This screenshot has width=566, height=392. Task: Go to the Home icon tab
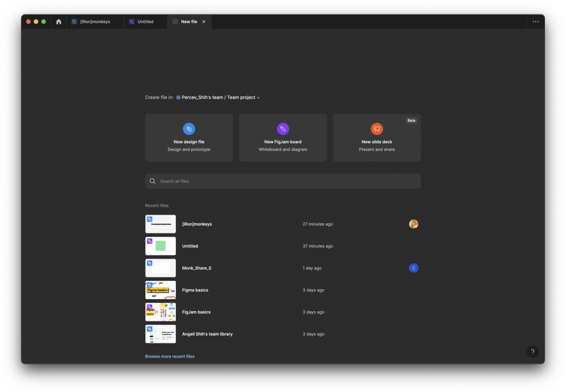pos(59,22)
